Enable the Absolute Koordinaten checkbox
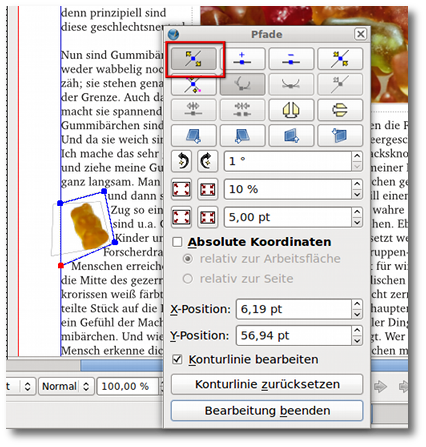This screenshot has height=447, width=426. (177, 242)
